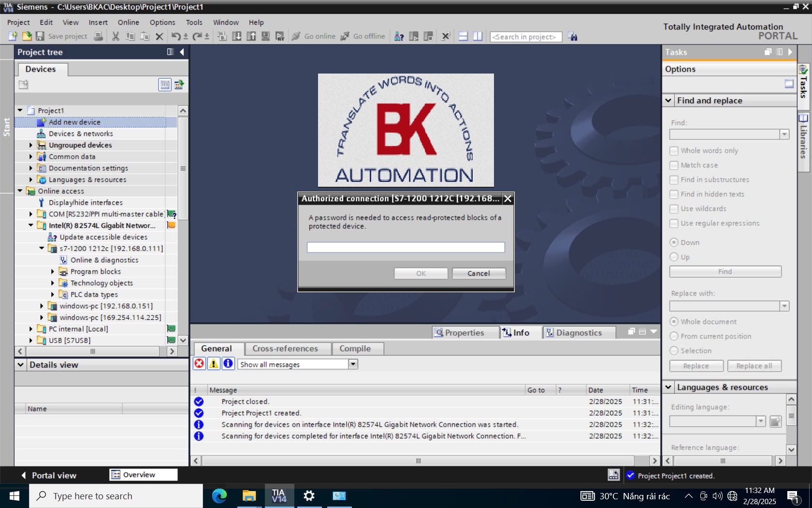Enable Find in substructures checkbox
The width and height of the screenshot is (812, 508).
pos(674,179)
